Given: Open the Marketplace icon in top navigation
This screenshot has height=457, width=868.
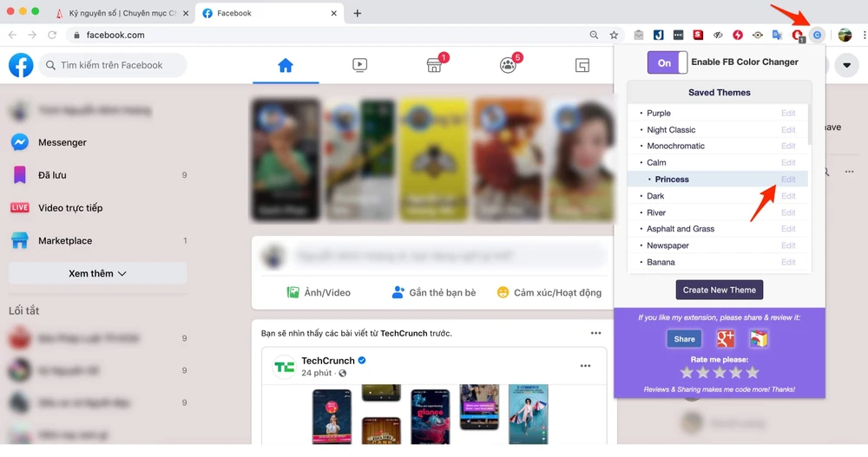Looking at the screenshot, I should [x=434, y=66].
